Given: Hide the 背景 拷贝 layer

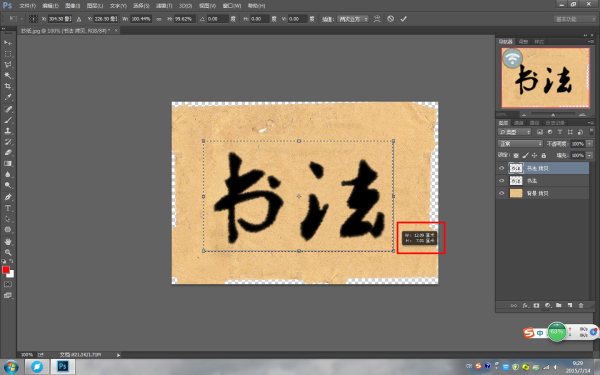Looking at the screenshot, I should (502, 193).
